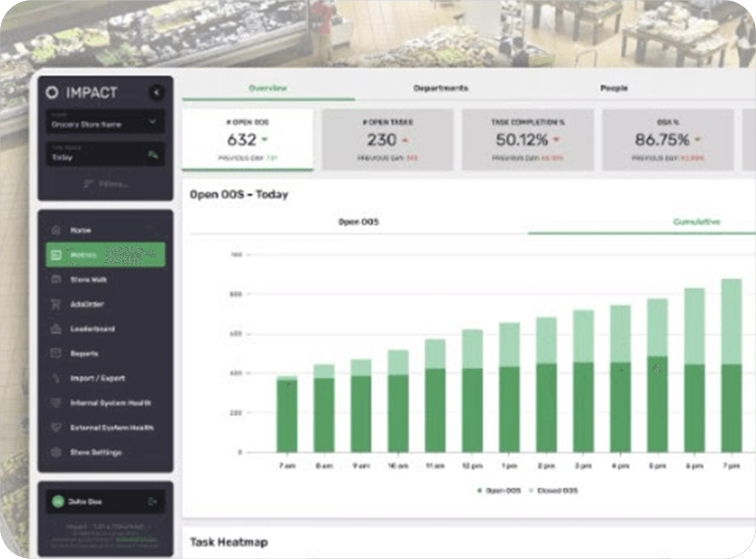Click the Reports icon in the sidebar
Screen dimensions: 756x559
56,354
